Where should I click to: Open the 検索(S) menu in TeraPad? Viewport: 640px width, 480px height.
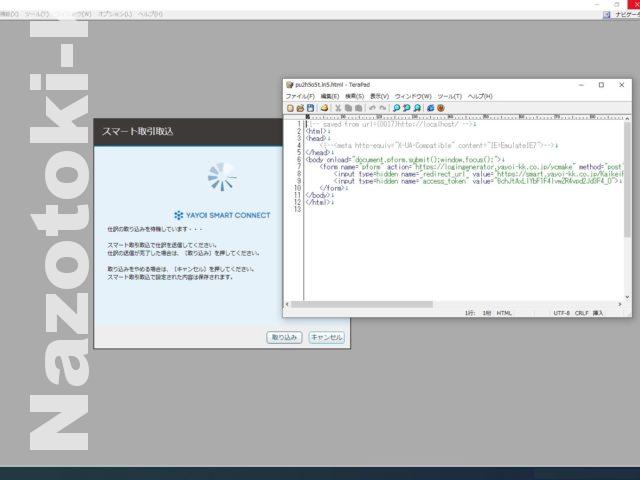[x=356, y=96]
